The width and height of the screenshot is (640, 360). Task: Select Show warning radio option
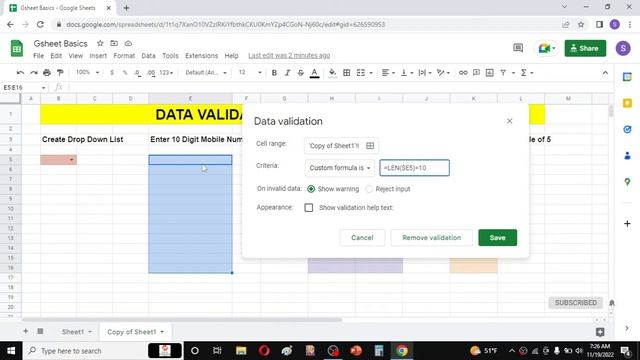(x=311, y=189)
